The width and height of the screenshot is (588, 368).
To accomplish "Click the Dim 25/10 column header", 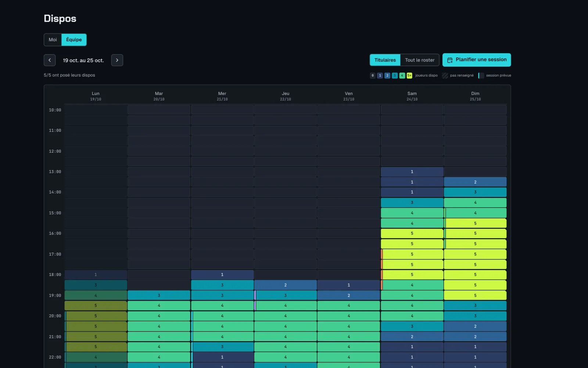I will [475, 96].
